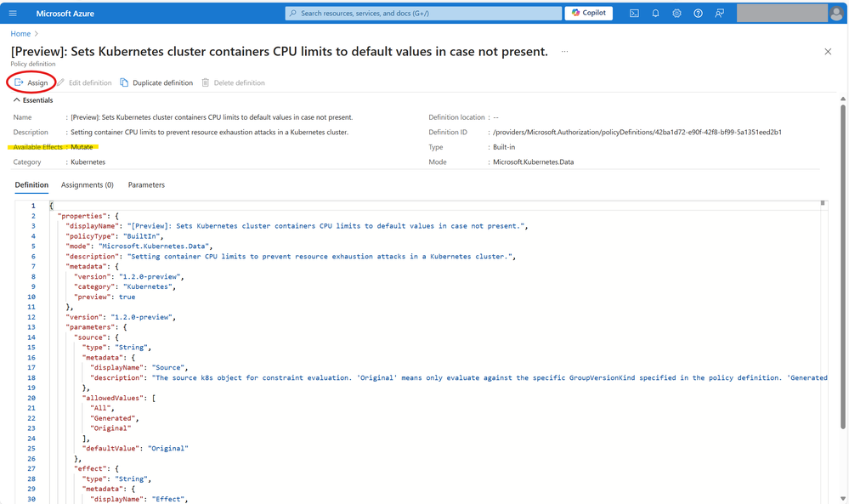Click the Microsoft.Kubernetes.Data mode value
The image size is (849, 504).
coord(534,161)
